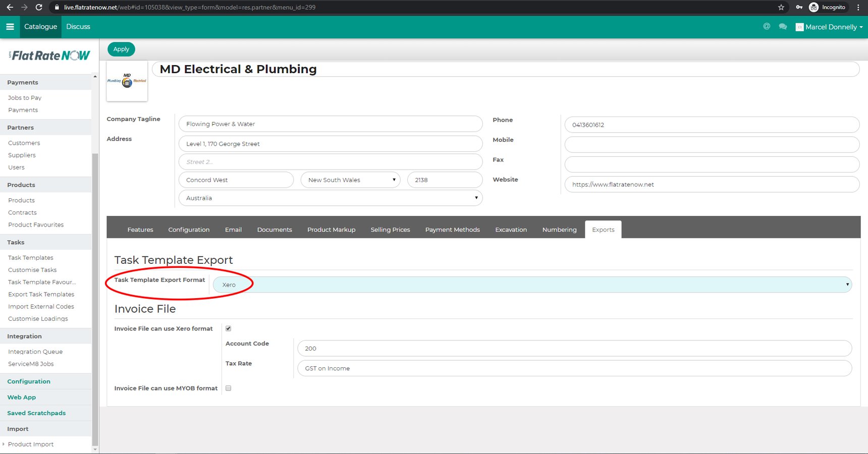The image size is (868, 454).
Task: Uncheck Invoice File can use Xero format
Action: (228, 328)
